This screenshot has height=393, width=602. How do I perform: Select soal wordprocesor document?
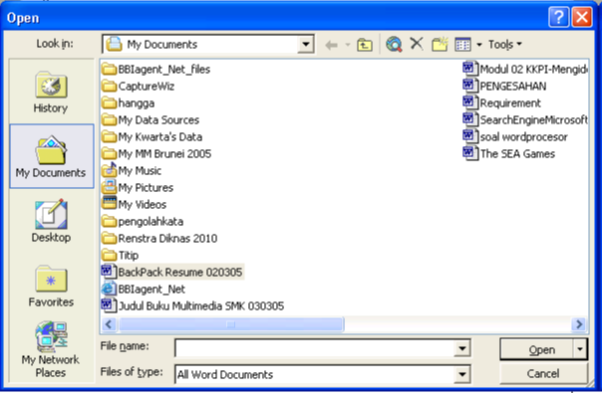point(515,137)
